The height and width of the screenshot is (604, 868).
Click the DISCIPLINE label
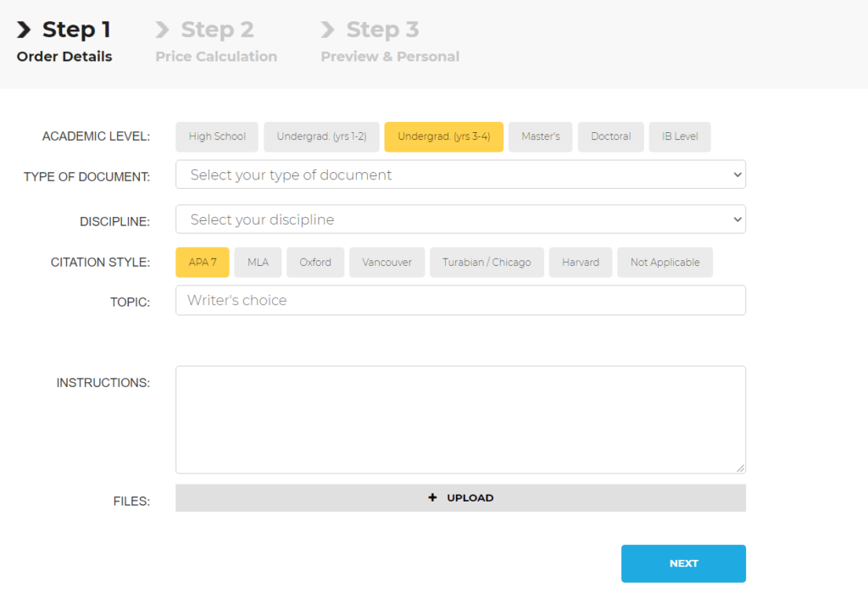tap(114, 222)
